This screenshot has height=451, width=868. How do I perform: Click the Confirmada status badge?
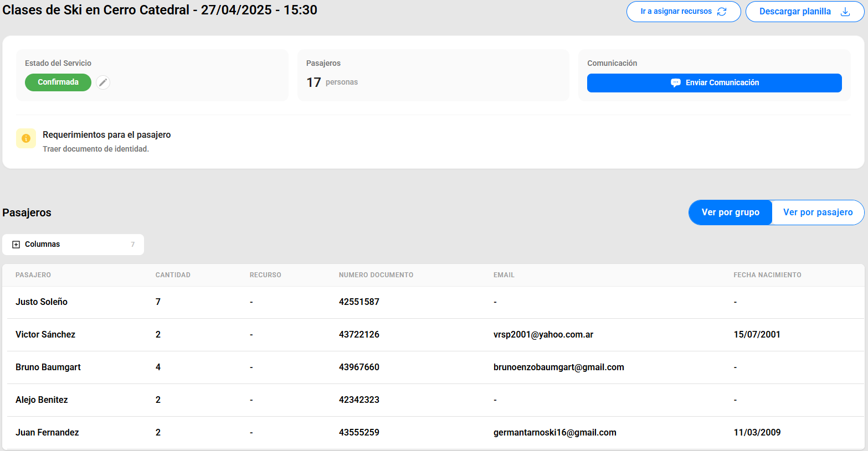58,82
